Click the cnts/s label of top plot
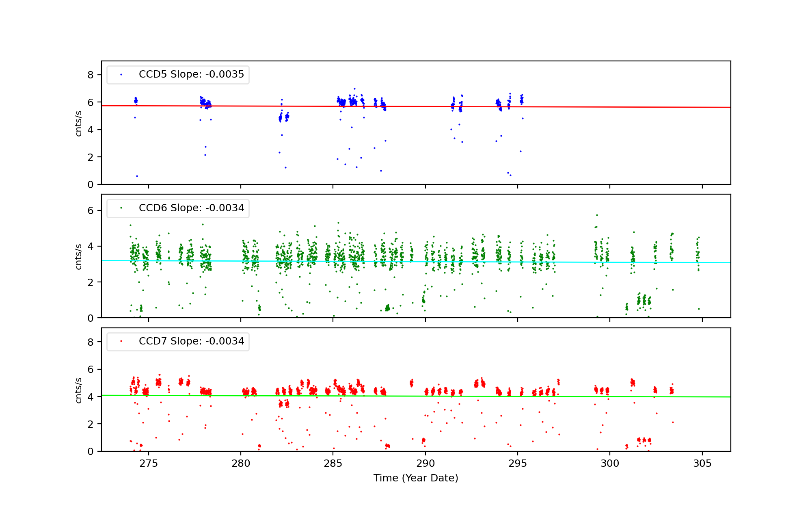This screenshot has height=507, width=812. coord(79,123)
